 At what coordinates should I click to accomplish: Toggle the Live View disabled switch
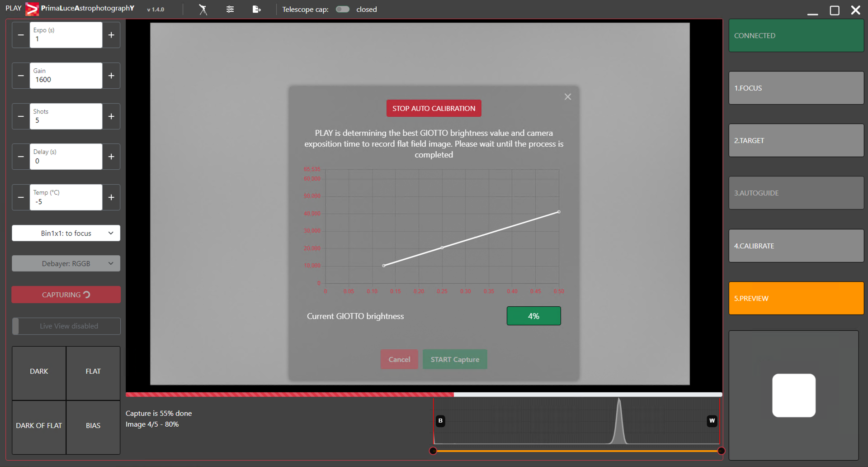(x=66, y=326)
